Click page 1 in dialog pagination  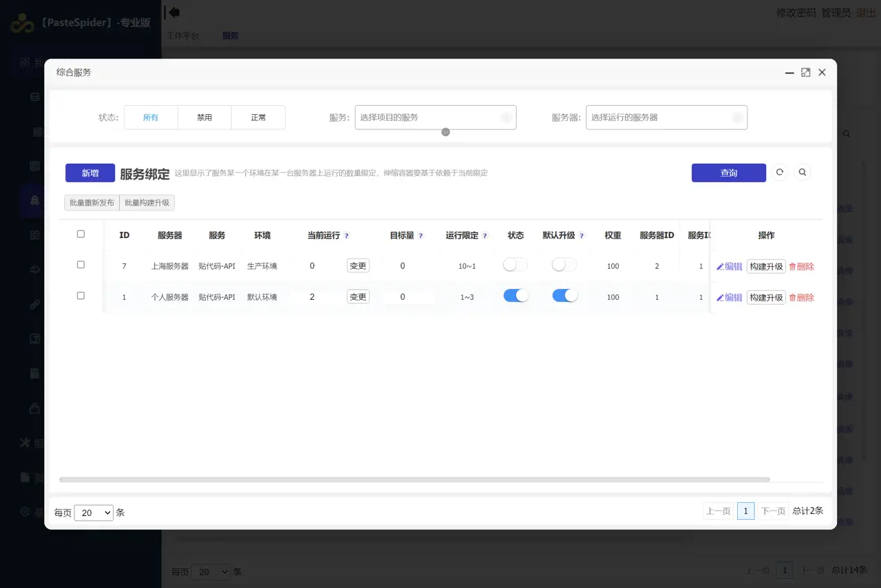tap(745, 511)
